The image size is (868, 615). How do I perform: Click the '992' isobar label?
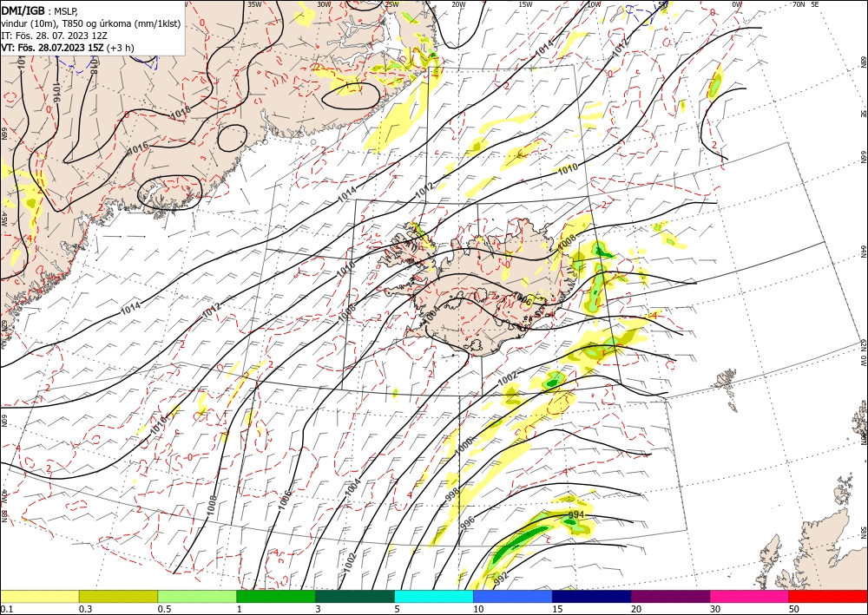(x=501, y=579)
